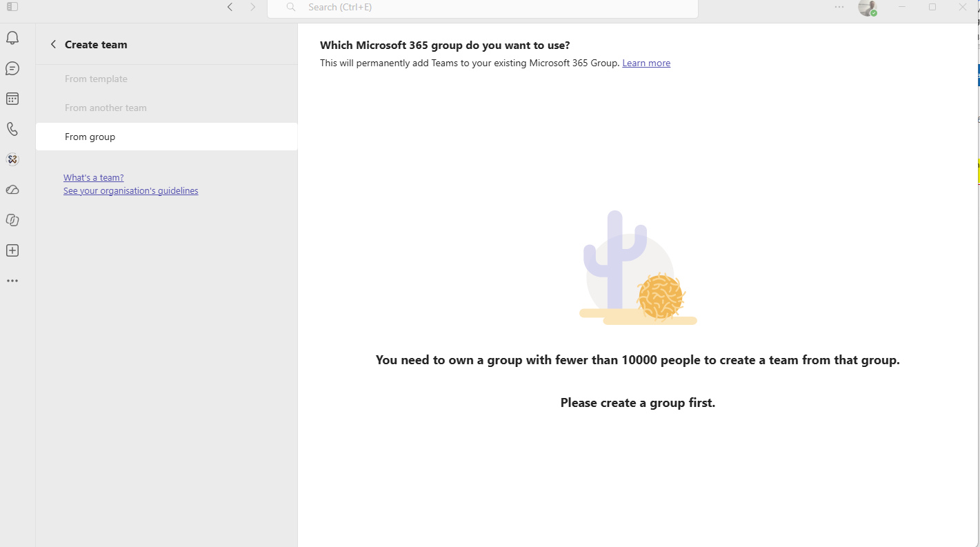This screenshot has height=547, width=980.
Task: Maximize the Teams window
Action: [932, 7]
